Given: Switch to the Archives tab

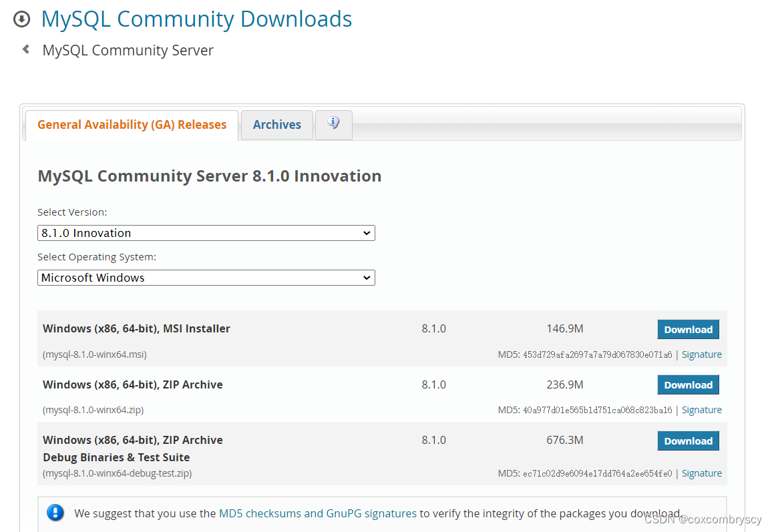Looking at the screenshot, I should point(277,125).
